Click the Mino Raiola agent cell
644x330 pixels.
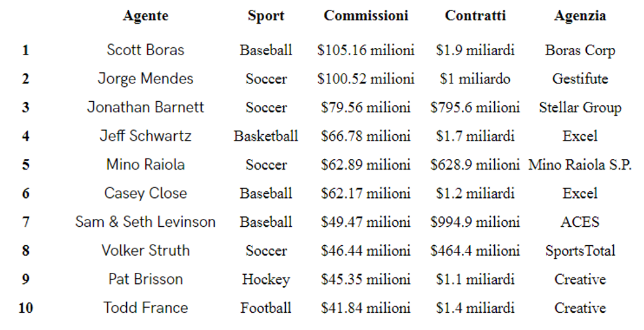click(x=145, y=164)
